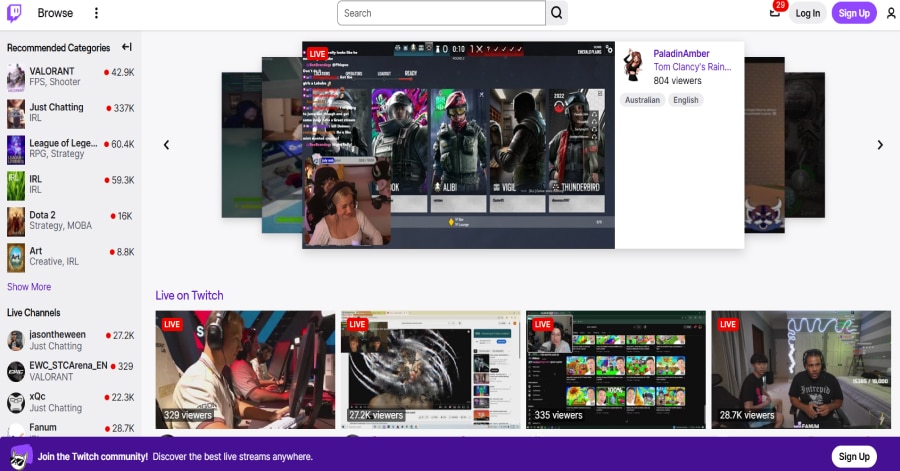The height and width of the screenshot is (471, 900).
Task: Click the top-bar Sign Up button
Action: tap(854, 13)
